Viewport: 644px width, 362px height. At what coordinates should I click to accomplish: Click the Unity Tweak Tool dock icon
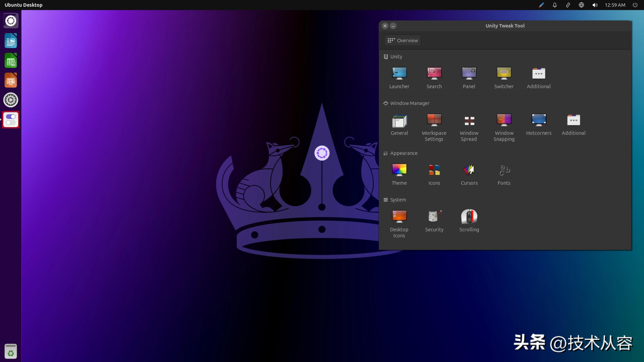tap(11, 120)
